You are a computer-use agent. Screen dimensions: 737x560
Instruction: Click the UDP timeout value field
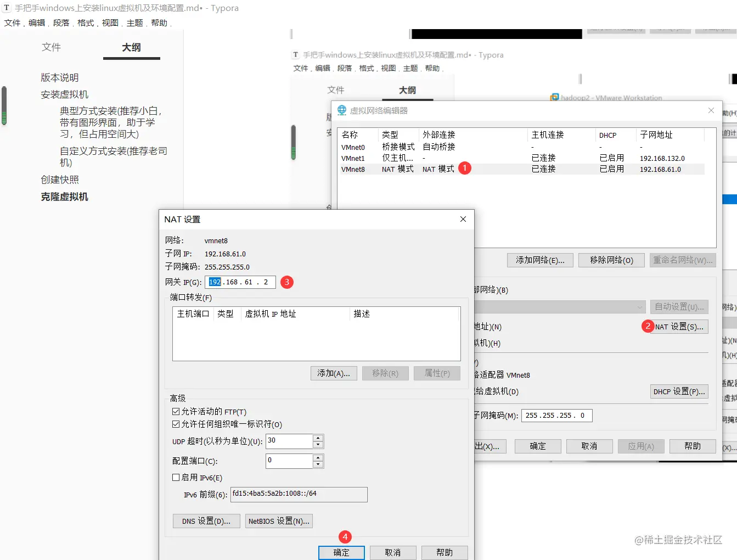[290, 441]
